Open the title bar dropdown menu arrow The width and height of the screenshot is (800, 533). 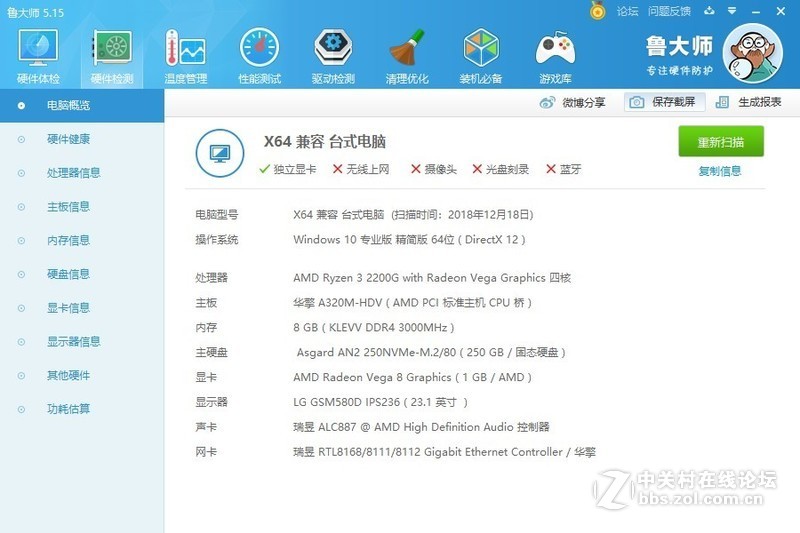[x=732, y=11]
